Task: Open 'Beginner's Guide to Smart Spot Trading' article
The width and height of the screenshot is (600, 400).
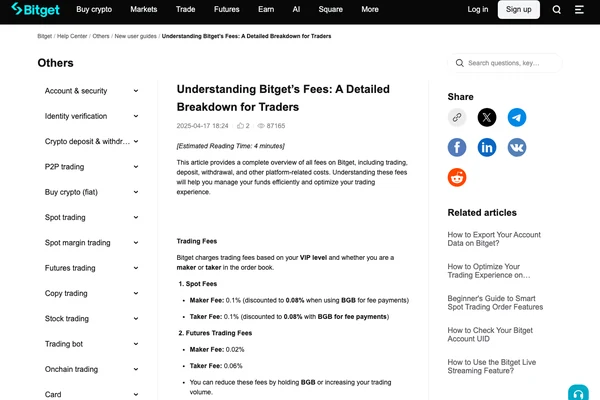Action: pyautogui.click(x=495, y=302)
